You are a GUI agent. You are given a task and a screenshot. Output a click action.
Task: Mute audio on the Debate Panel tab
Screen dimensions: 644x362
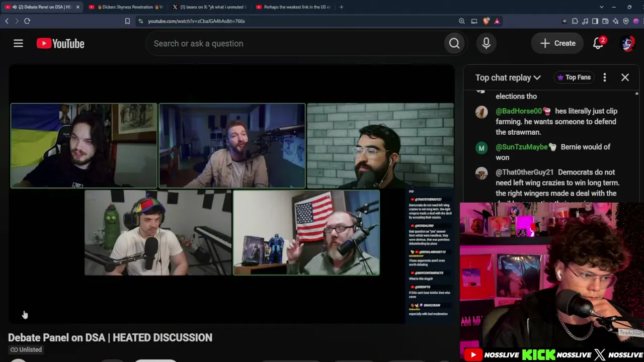[14, 7]
